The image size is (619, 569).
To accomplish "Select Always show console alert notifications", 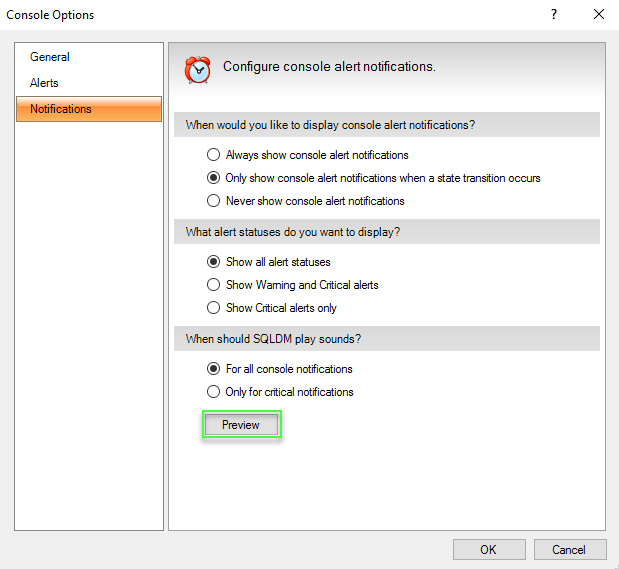I will pos(213,155).
